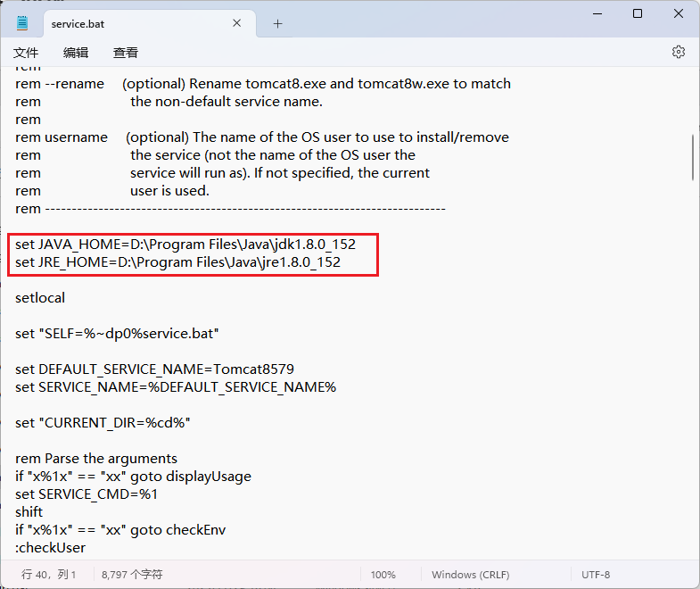Click the set SERVICE_CMD=%1 line

click(x=86, y=494)
